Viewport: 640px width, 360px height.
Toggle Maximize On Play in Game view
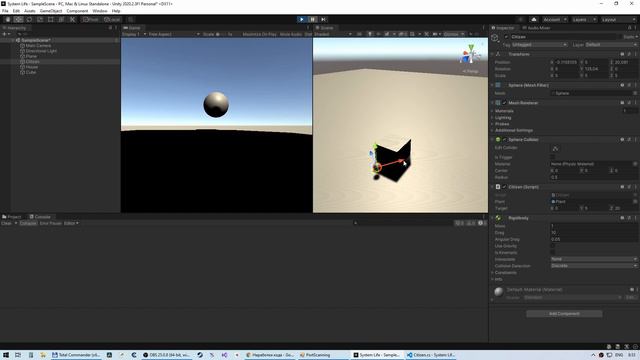pyautogui.click(x=259, y=34)
